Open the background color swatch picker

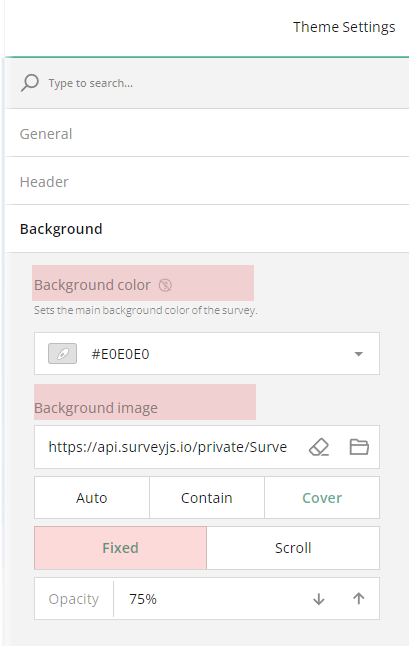point(63,354)
